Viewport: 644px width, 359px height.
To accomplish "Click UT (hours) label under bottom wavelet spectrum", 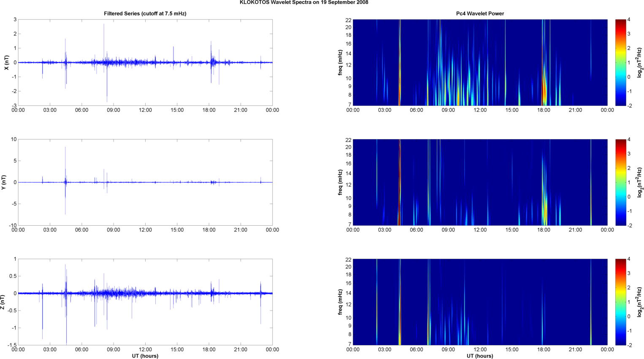I will (x=480, y=356).
